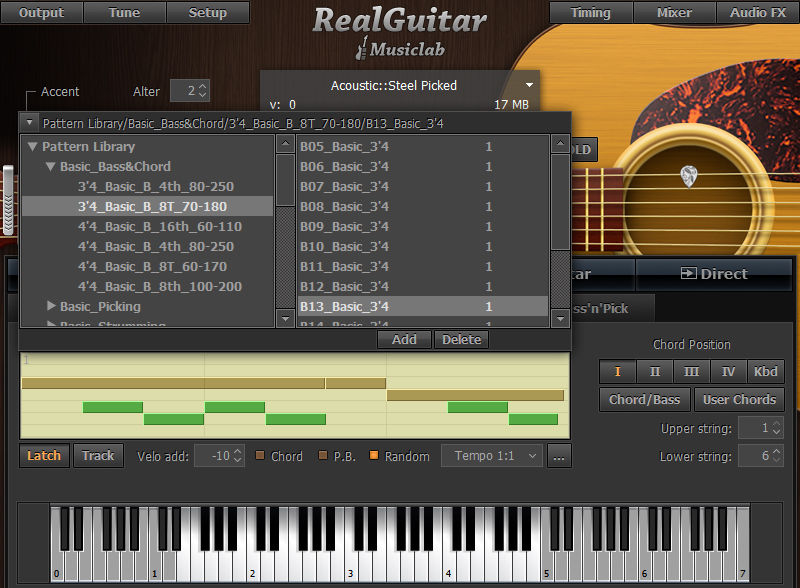Open the Audio FX panel
The width and height of the screenshot is (800, 588).
click(x=758, y=12)
